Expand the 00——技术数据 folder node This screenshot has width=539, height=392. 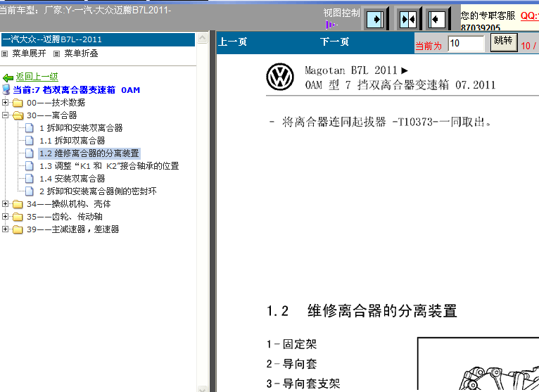5,102
